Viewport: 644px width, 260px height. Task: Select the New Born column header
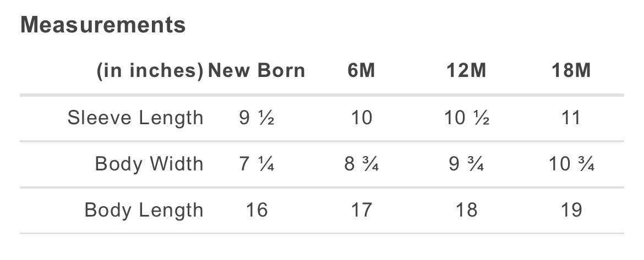point(256,70)
